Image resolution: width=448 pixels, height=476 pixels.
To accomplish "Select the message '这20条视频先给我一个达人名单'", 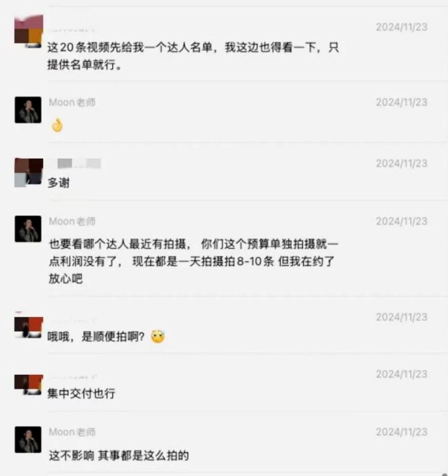I will 193,56.
